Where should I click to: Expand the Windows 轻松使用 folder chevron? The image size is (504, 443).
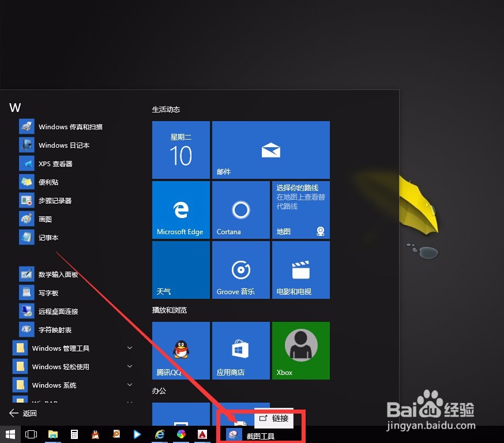click(x=130, y=366)
